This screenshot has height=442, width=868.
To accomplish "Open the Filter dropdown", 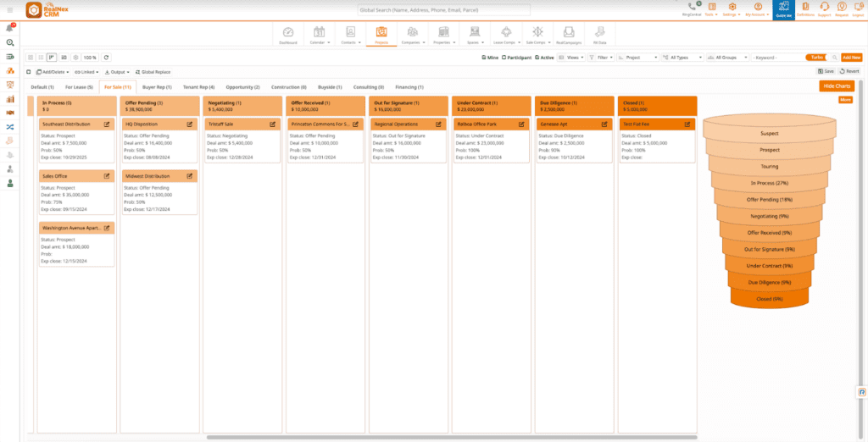I will 600,58.
